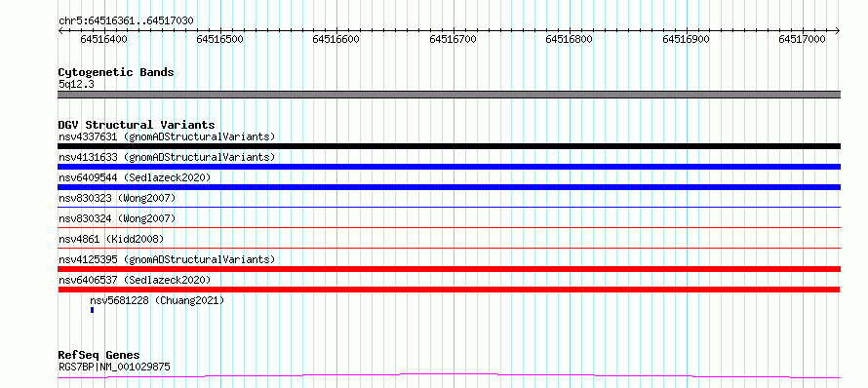Click the nsv6406537 (Sedlazeck2020) label
Image resolution: width=868 pixels, height=388 pixels.
click(x=135, y=280)
